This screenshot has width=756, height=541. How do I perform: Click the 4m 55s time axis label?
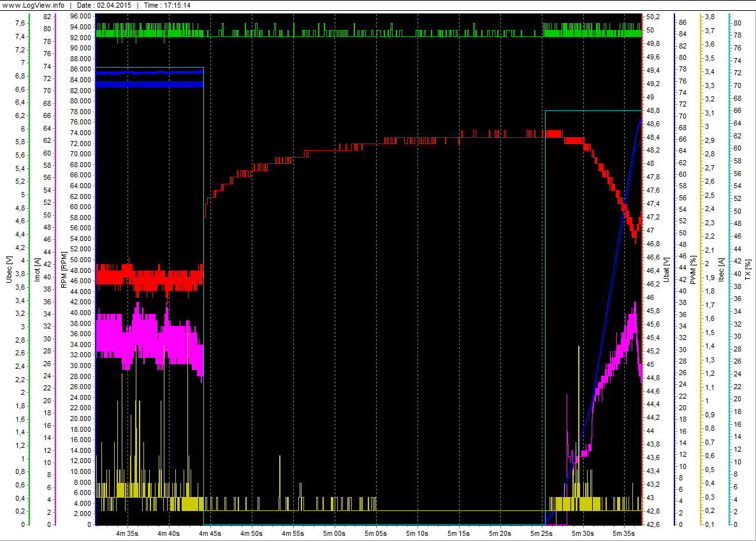tap(293, 533)
